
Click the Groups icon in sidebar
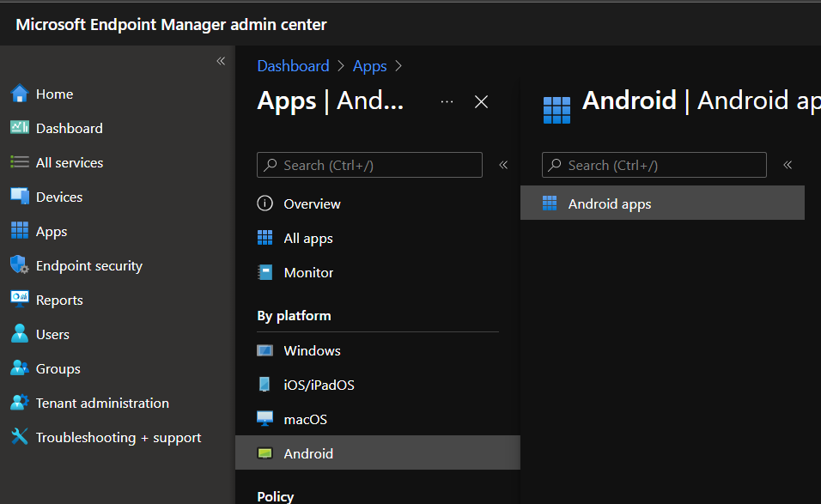pyautogui.click(x=19, y=368)
